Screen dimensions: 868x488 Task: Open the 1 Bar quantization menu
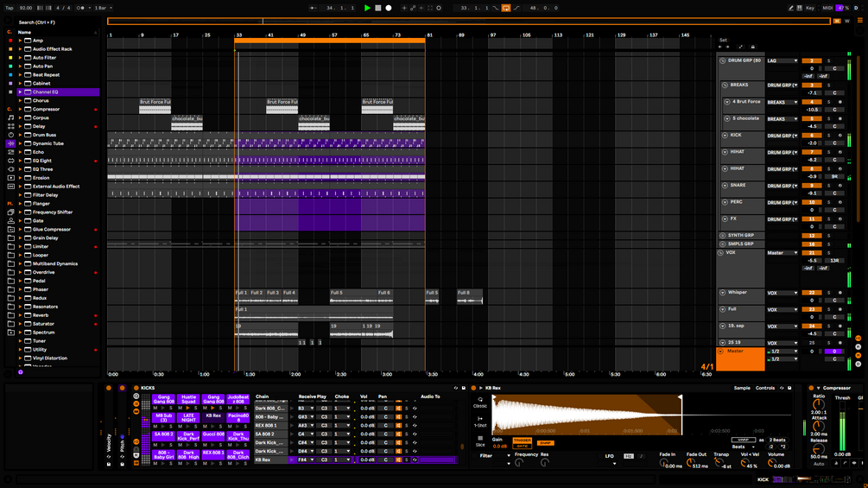[x=103, y=8]
